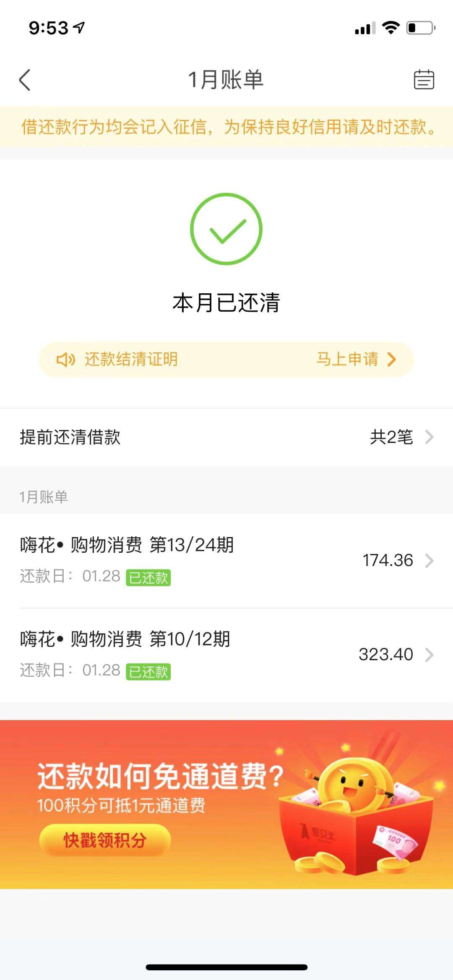This screenshot has width=453, height=980.
Task: Tap the speaker announcement icon
Action: point(65,359)
